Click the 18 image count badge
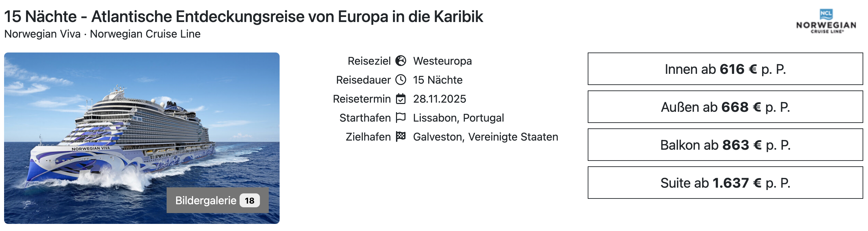 [249, 201]
